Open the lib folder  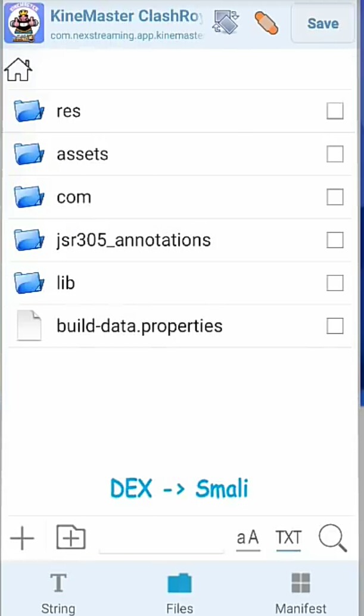click(66, 283)
